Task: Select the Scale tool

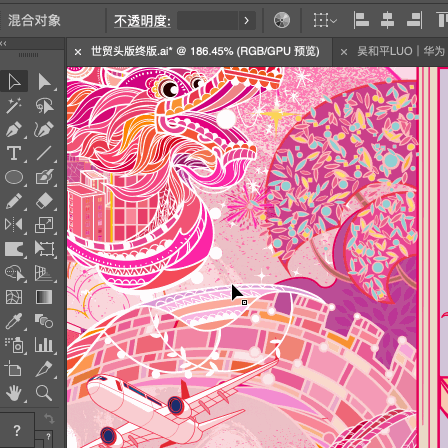Action: pos(45,225)
